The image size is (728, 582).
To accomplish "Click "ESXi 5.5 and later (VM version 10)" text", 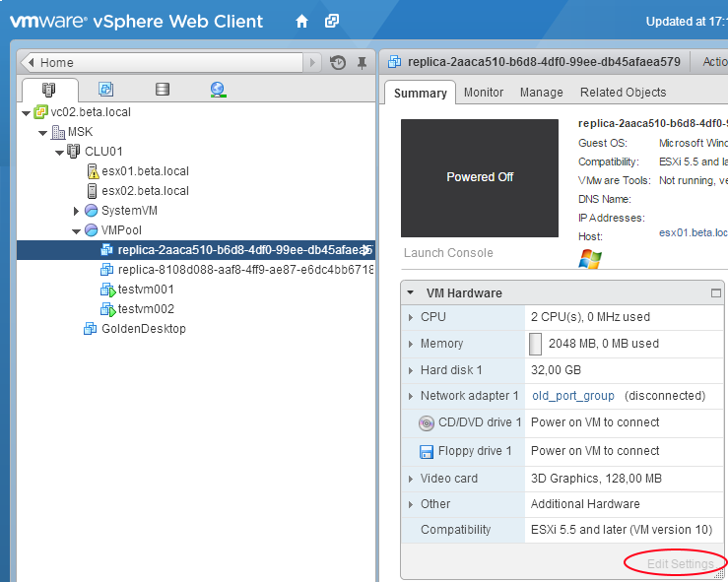I will pos(622,530).
